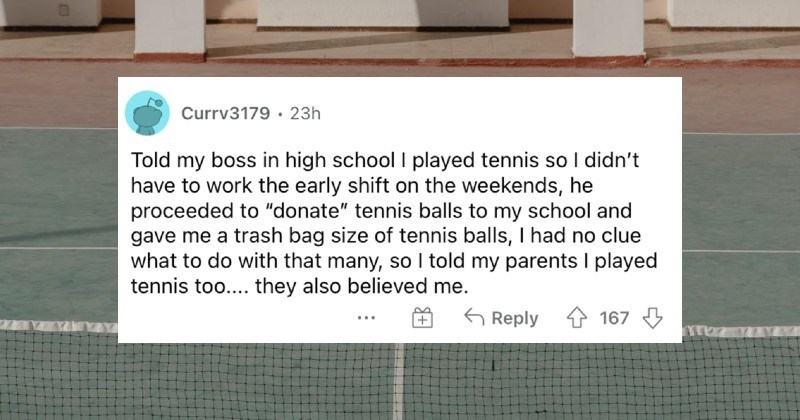Screen dimensions: 800x420
Task: Downvote the tennis comment
Action: coord(653,318)
